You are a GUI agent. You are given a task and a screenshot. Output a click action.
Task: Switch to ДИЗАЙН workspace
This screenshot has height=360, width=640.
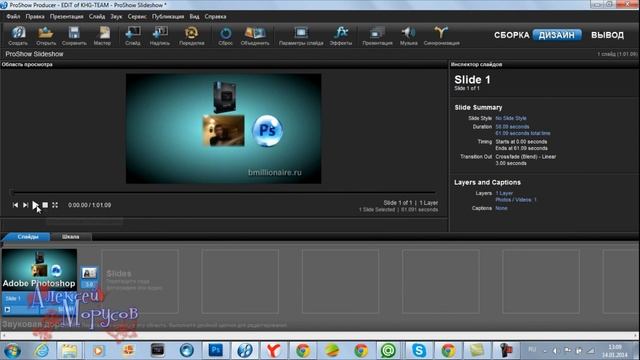pos(557,35)
